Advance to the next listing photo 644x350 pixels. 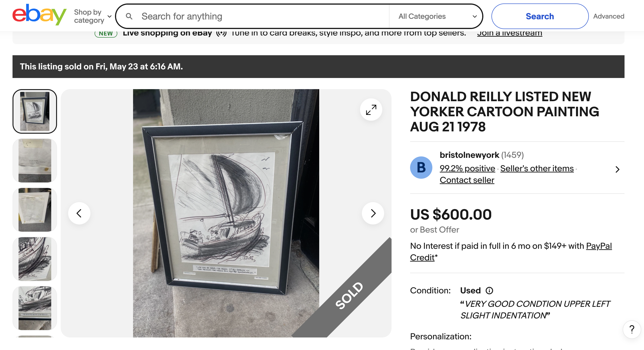[x=373, y=213]
